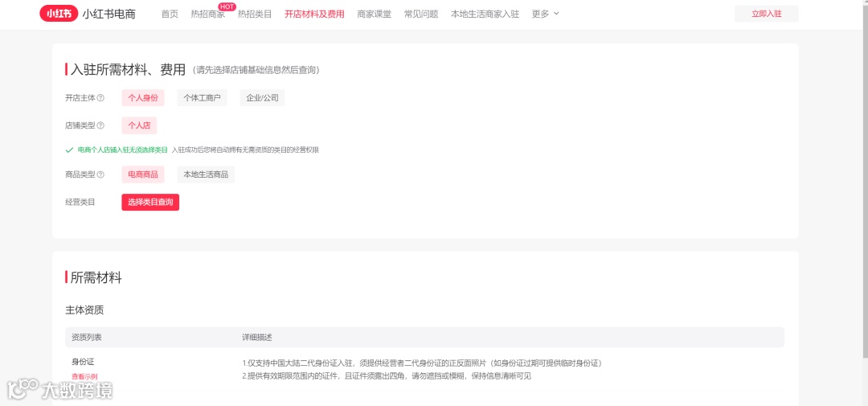Open 热招商家 navigation item
Image resolution: width=868 pixels, height=406 pixels.
[x=207, y=14]
